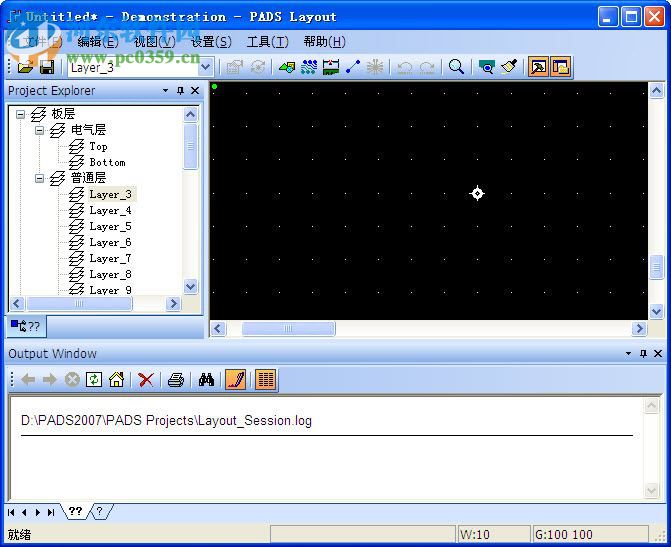671x547 pixels.
Task: Toggle the Output Window toolbar button
Action: click(538, 67)
